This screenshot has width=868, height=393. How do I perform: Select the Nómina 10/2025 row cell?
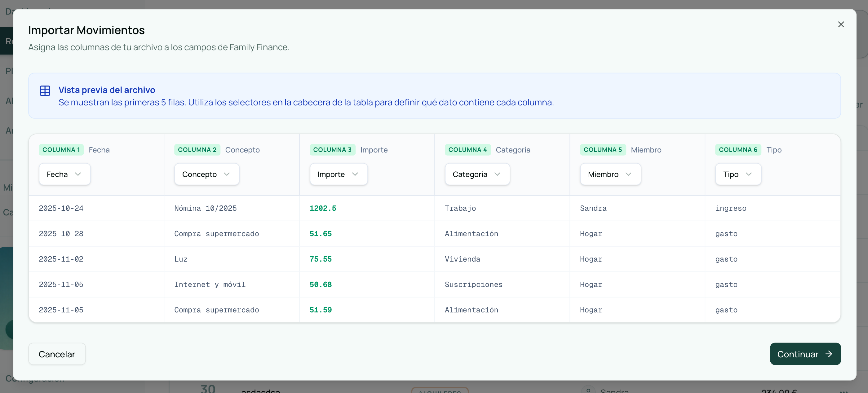pyautogui.click(x=205, y=208)
